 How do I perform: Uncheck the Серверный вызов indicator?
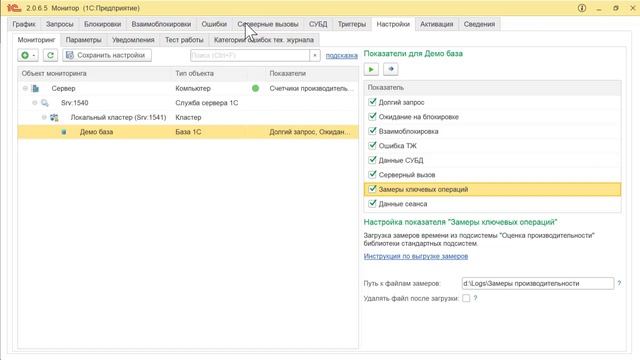coord(372,175)
